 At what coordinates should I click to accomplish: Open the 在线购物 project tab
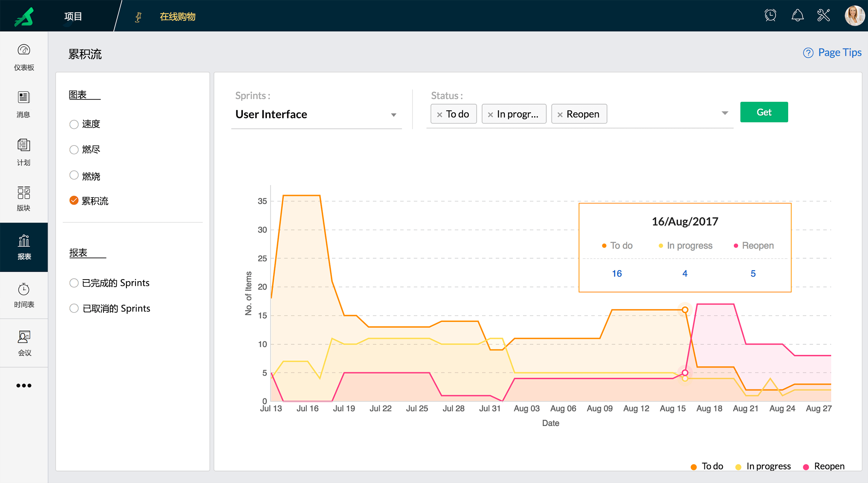coord(177,16)
